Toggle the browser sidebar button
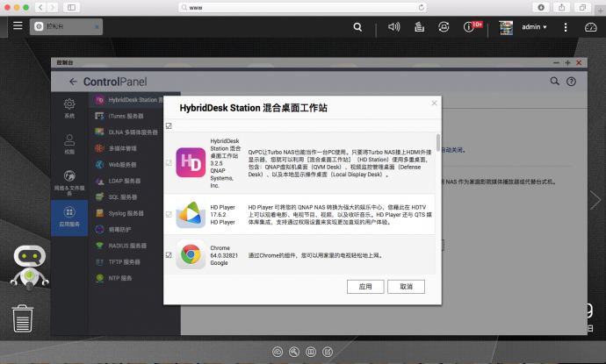 pos(71,7)
